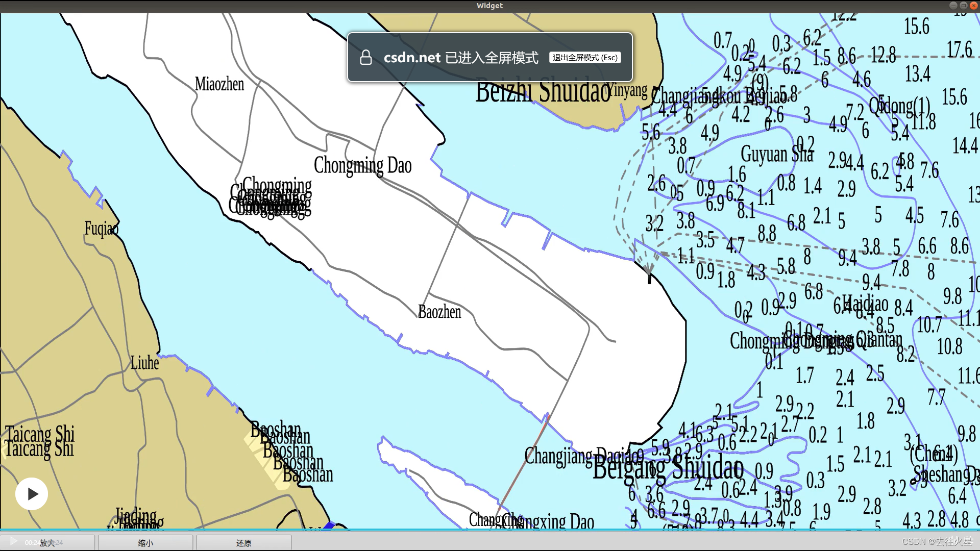
Task: Click the Beigang Shuidao channel label
Action: pos(668,468)
